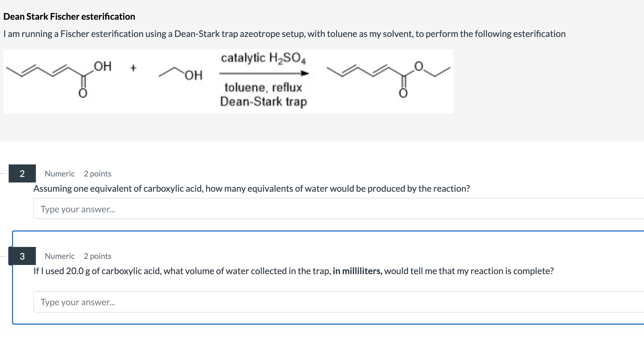Click the '2 points' label on question 2

[x=97, y=174]
